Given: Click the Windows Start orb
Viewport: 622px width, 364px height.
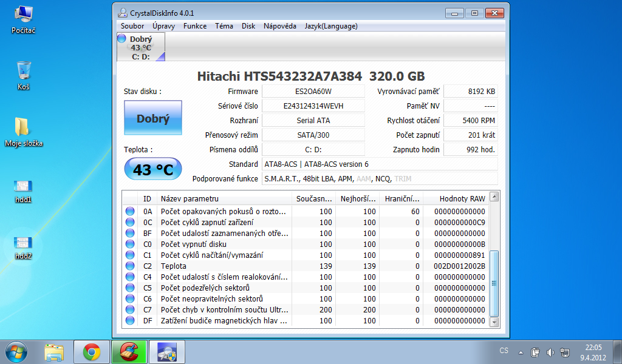Looking at the screenshot, I should 16,352.
